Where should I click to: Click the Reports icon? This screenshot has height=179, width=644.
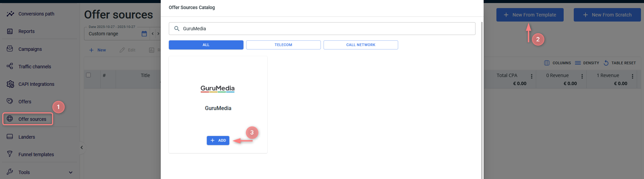10,31
